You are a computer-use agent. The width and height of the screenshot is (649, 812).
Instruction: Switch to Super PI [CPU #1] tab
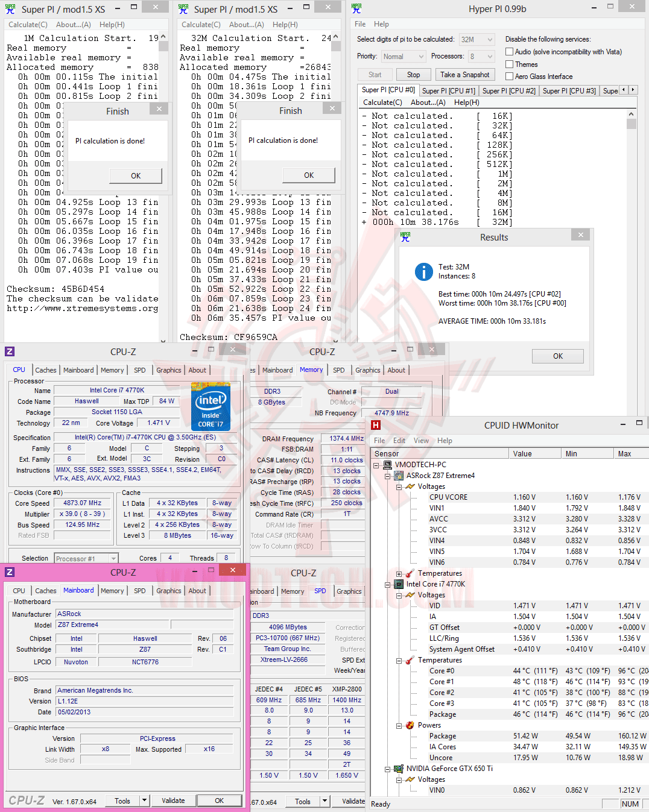click(x=449, y=90)
